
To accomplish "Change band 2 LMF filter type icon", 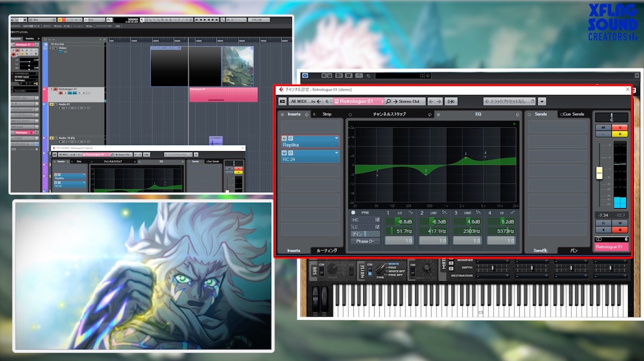I will pyautogui.click(x=444, y=213).
